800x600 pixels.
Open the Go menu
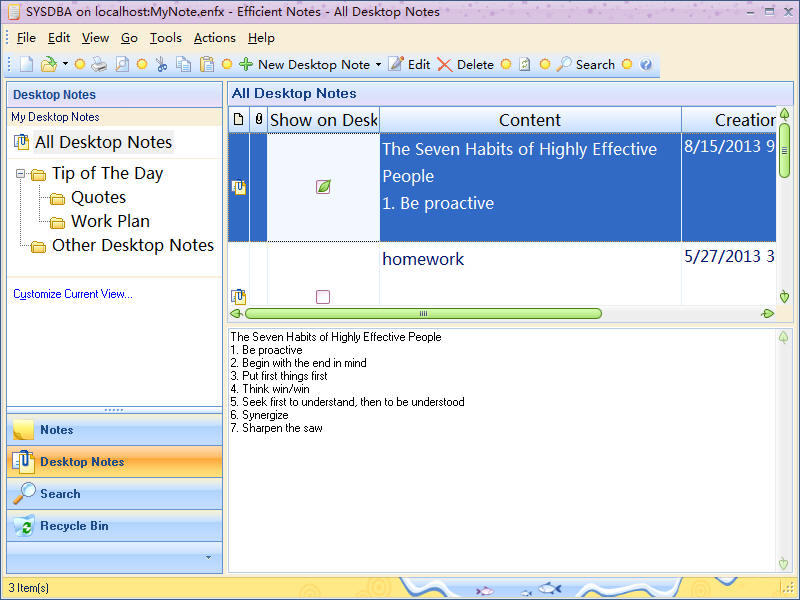pos(129,38)
